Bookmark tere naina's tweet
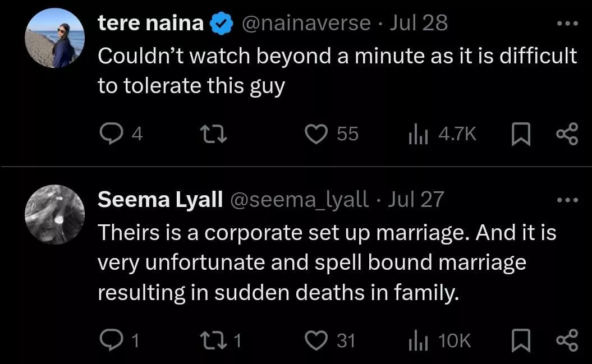The width and height of the screenshot is (592, 364). 521,134
